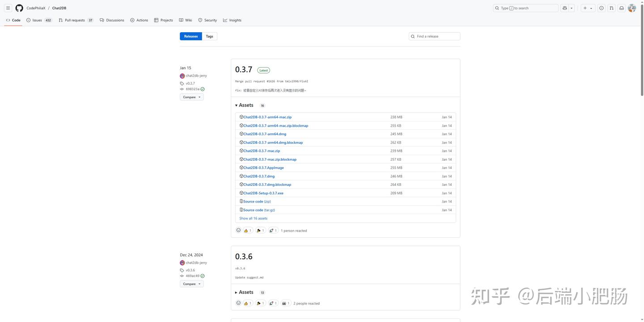Screen dimensions: 644x322
Task: Open the Compare dropdown under v0.3.7
Action: [x=191, y=97]
